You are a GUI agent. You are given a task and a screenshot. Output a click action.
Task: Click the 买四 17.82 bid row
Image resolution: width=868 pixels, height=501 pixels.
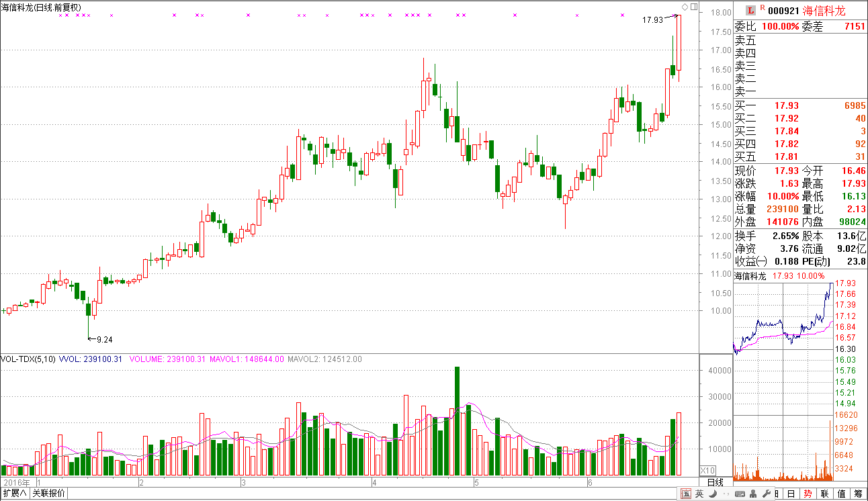[x=800, y=144]
